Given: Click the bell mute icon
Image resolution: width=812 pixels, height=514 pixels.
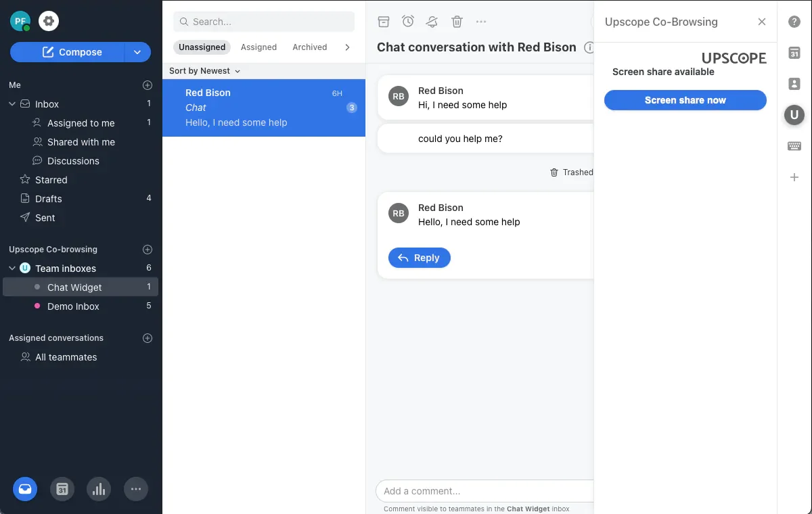Looking at the screenshot, I should coord(432,22).
